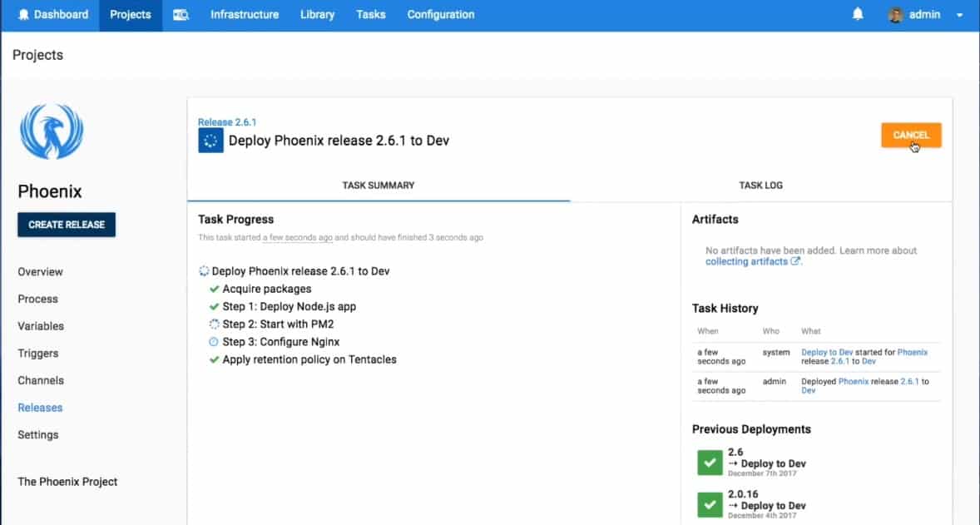Viewport: 980px width, 525px height.
Task: Open 'Step 2: Start with PM2'
Action: click(x=278, y=324)
